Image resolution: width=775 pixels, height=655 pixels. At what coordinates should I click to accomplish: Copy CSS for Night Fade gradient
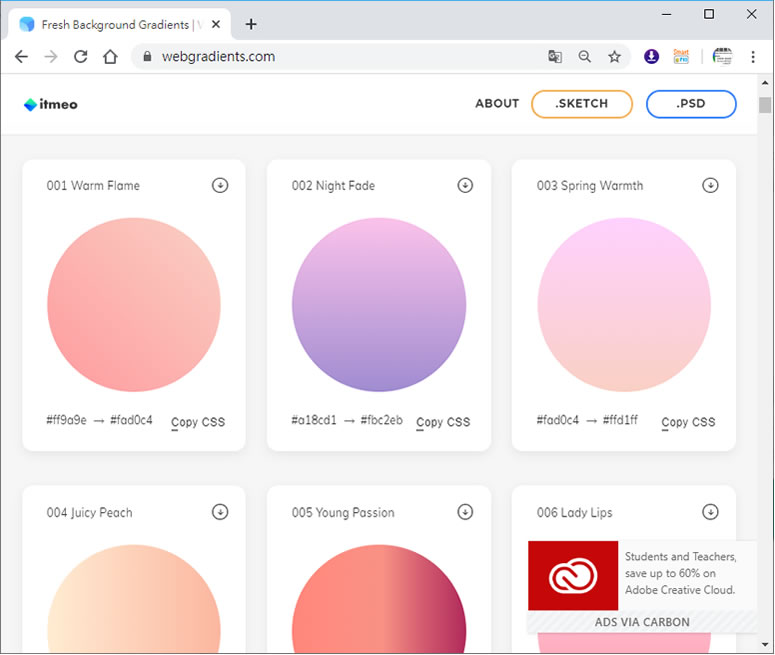point(443,422)
